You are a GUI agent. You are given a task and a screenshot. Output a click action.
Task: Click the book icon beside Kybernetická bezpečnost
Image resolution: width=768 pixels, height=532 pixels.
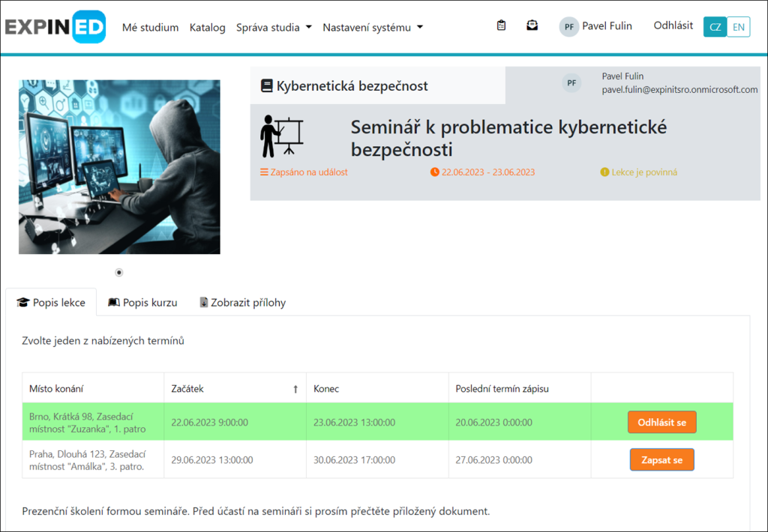pos(266,86)
